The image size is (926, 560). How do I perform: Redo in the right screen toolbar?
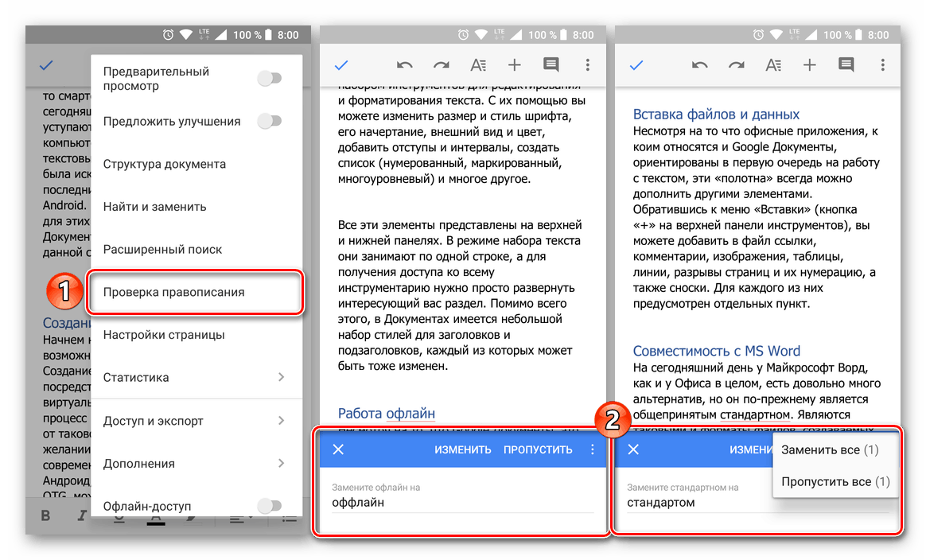point(737,65)
